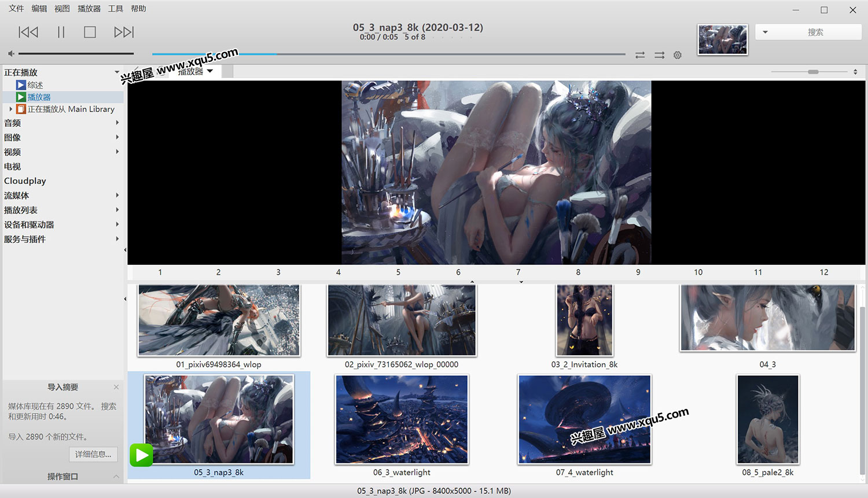Open the 播放器 menu in the menu bar
Viewport: 868px width, 498px height.
pyautogui.click(x=89, y=9)
